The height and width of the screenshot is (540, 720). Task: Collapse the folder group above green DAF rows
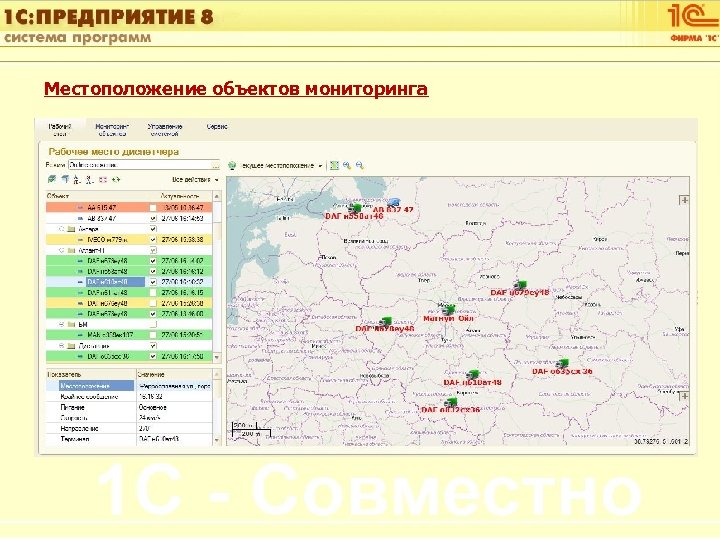point(61,250)
